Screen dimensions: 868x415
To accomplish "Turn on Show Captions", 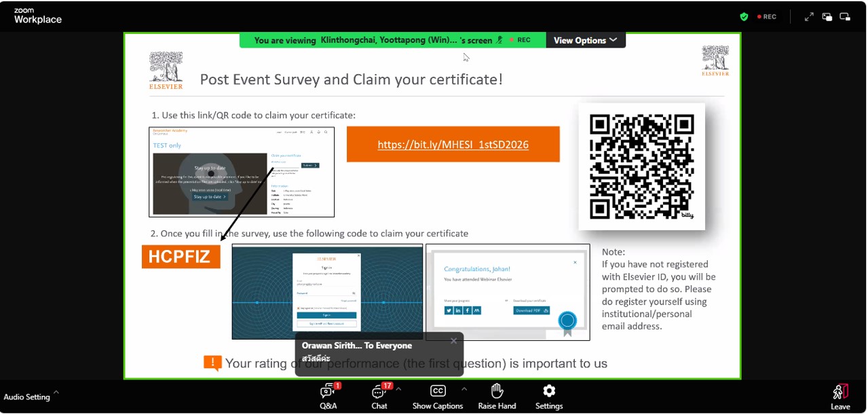I will [x=438, y=396].
